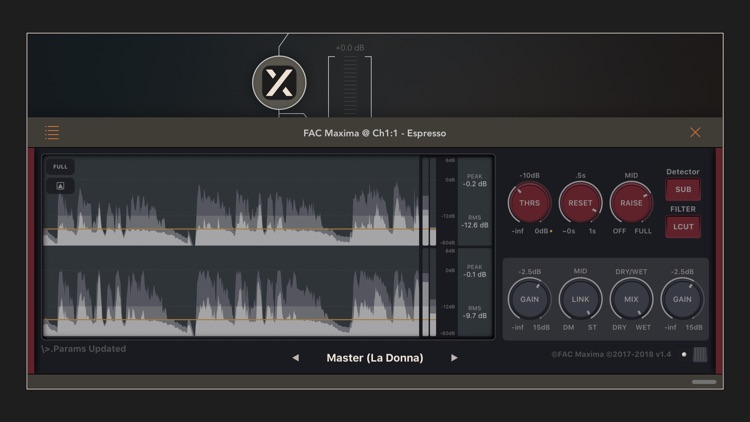Click the -10dB threshold value label
750x422 pixels.
pos(529,176)
